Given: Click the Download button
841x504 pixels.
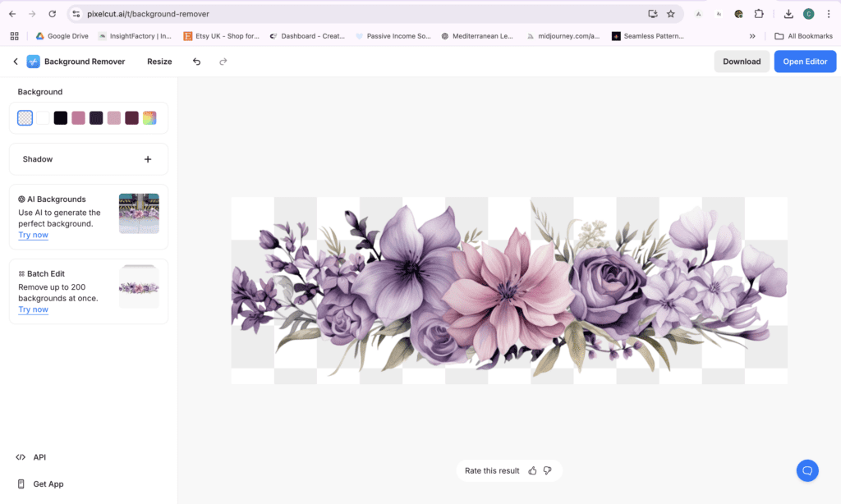Looking at the screenshot, I should tap(742, 62).
